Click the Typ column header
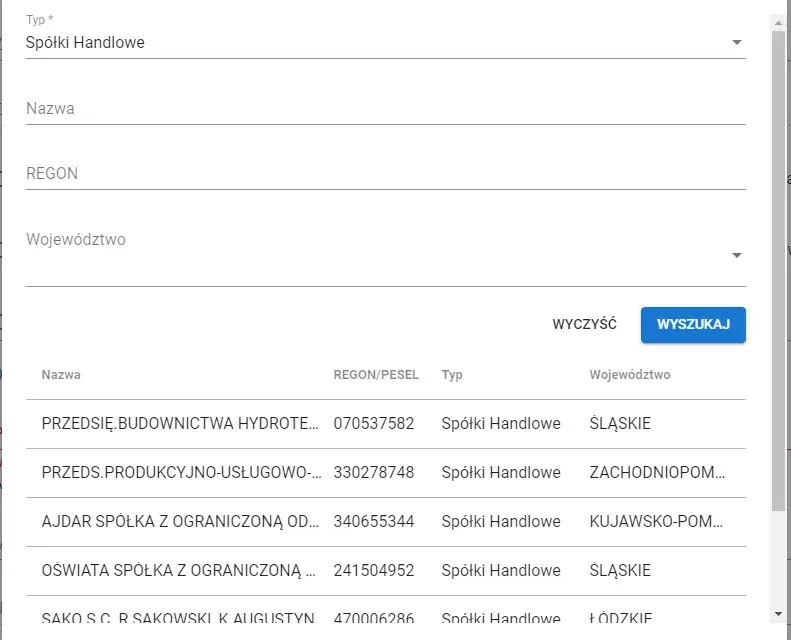791x640 pixels. coord(452,375)
